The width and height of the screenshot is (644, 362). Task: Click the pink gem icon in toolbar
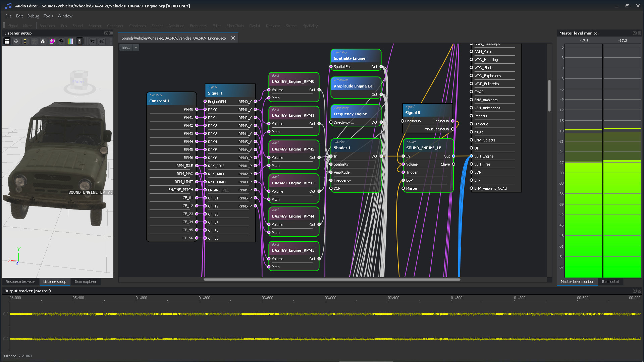[x=52, y=41]
